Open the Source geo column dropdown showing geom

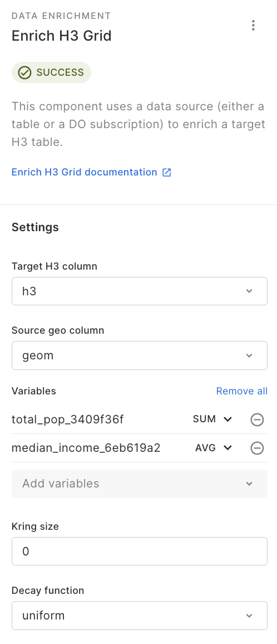(x=140, y=355)
